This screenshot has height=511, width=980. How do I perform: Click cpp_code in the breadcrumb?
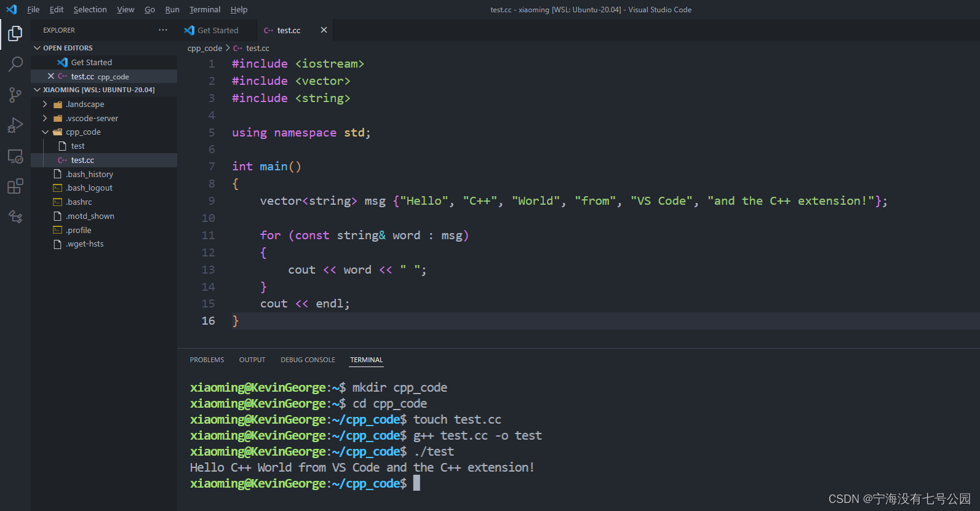click(x=205, y=48)
